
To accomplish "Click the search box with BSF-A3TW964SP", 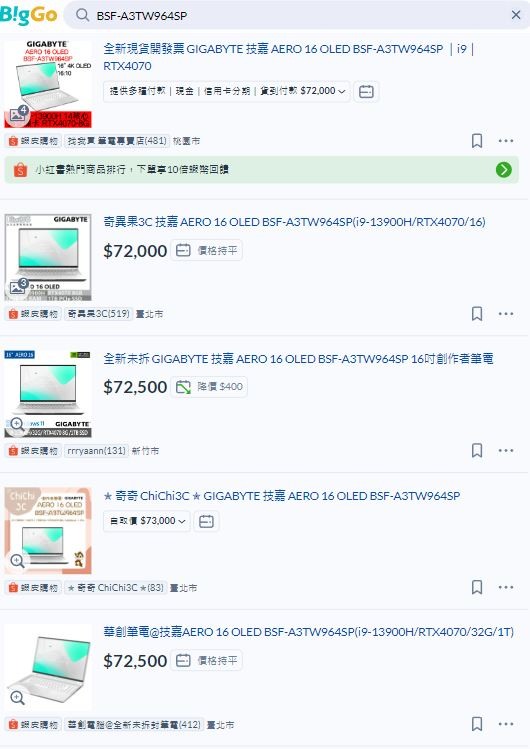I will [296, 15].
